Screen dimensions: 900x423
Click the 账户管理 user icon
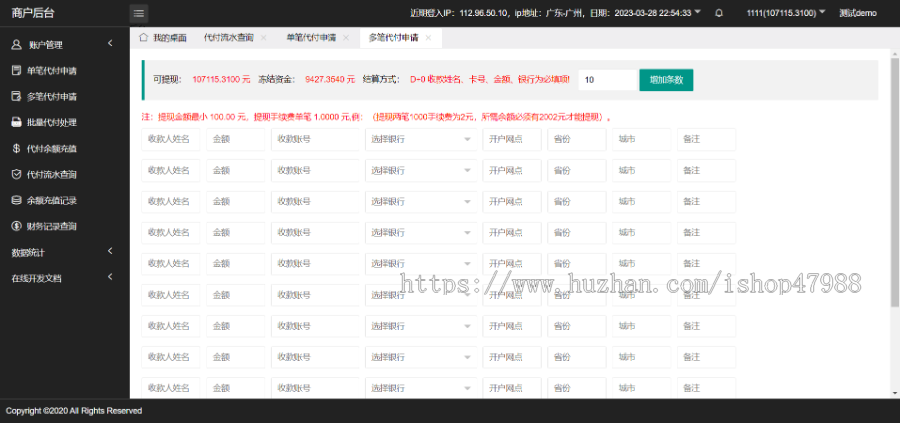click(x=17, y=45)
